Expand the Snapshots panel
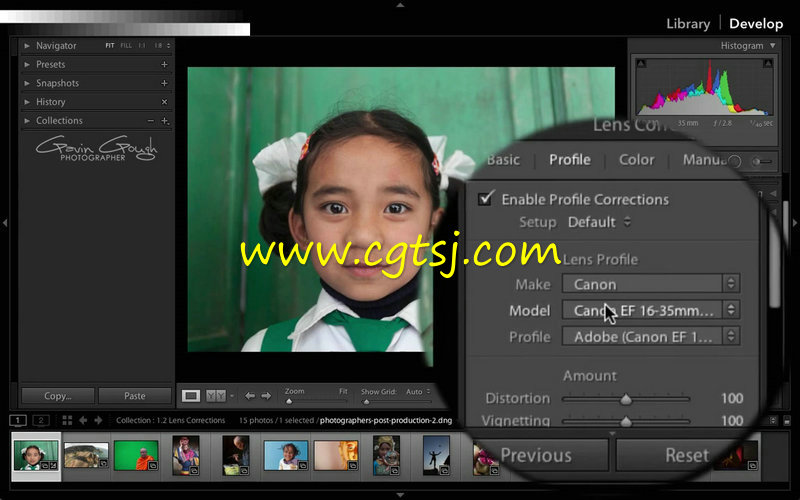The height and width of the screenshot is (500, 800). (x=27, y=83)
